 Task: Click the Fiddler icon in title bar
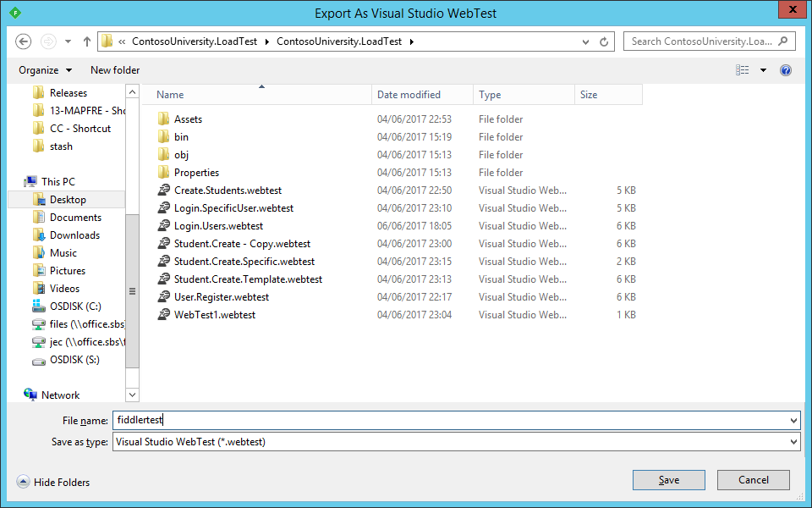(x=15, y=13)
